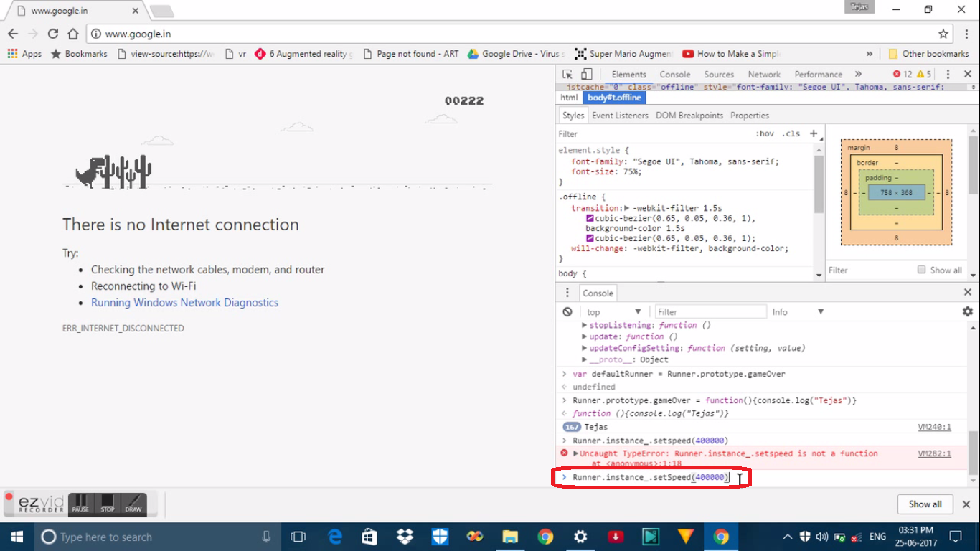Expand the stopListening function entry
This screenshot has height=551, width=980.
click(x=584, y=325)
